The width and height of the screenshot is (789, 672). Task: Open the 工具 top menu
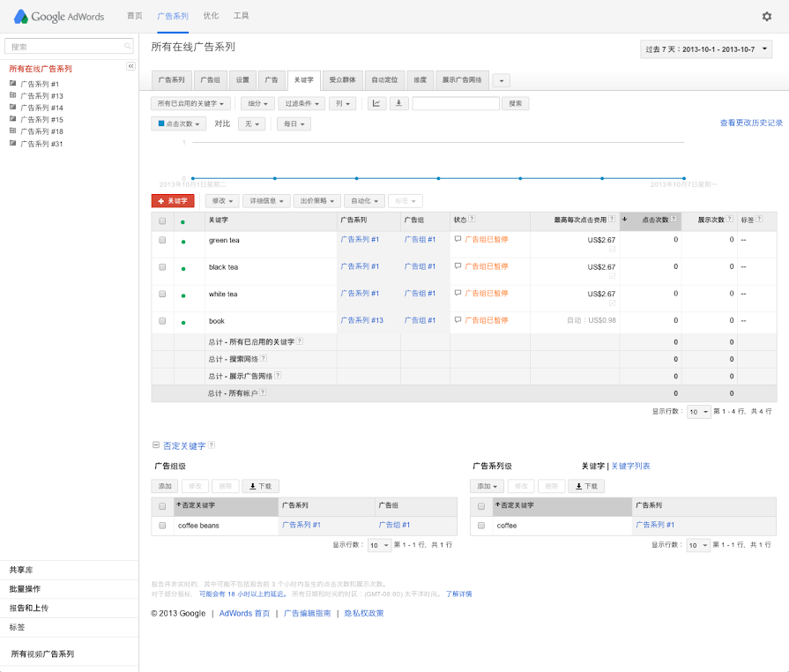pos(241,16)
